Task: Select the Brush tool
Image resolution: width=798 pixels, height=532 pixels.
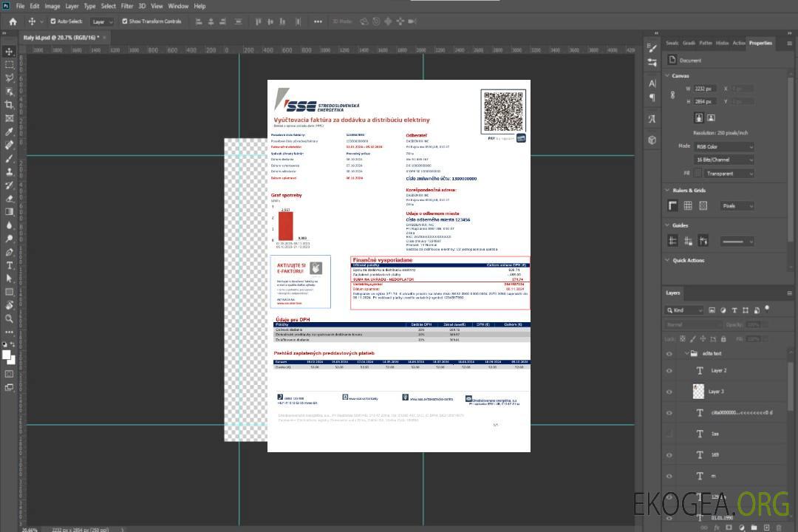Action: click(9, 158)
